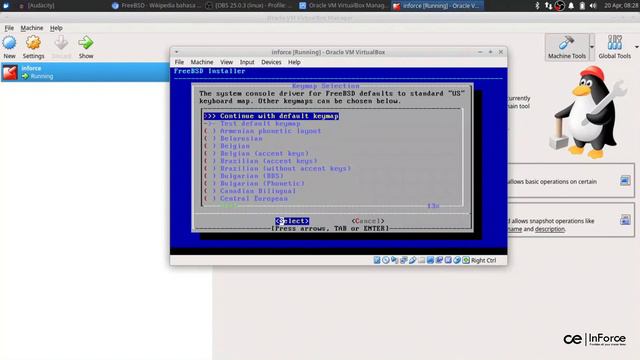
Task: Click the green Show arrow icon
Action: [x=86, y=43]
